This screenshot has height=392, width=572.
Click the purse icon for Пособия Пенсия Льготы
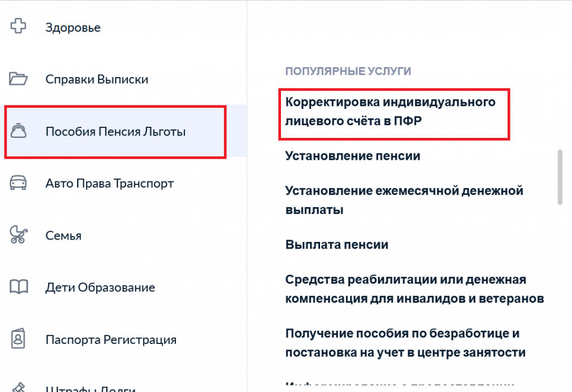tap(18, 132)
